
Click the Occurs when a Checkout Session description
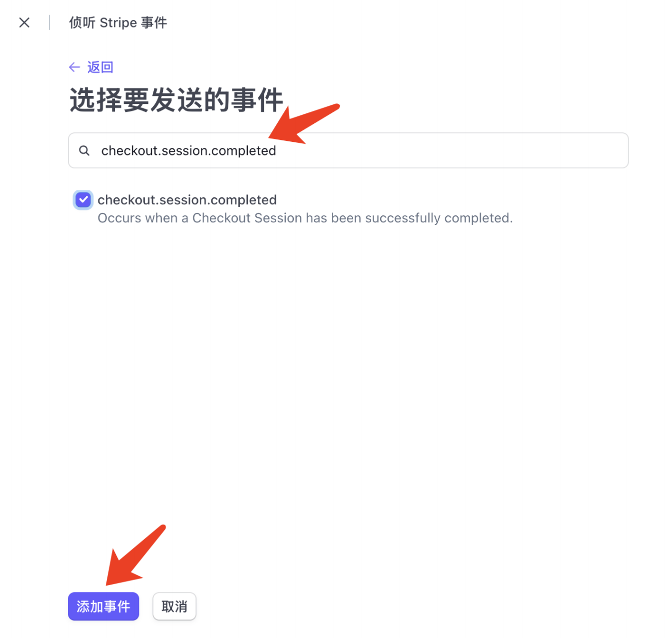click(x=305, y=218)
